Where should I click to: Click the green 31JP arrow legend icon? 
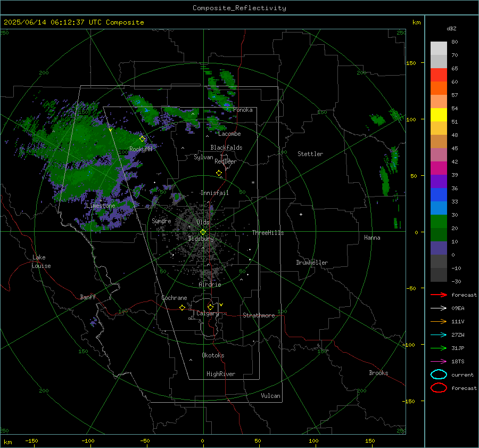point(439,348)
